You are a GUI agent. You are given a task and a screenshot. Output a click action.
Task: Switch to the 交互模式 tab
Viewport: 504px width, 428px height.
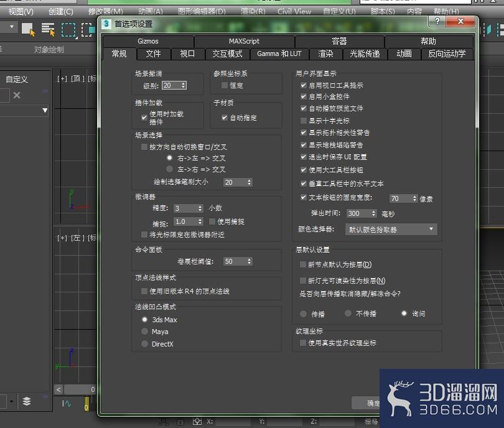(x=227, y=53)
